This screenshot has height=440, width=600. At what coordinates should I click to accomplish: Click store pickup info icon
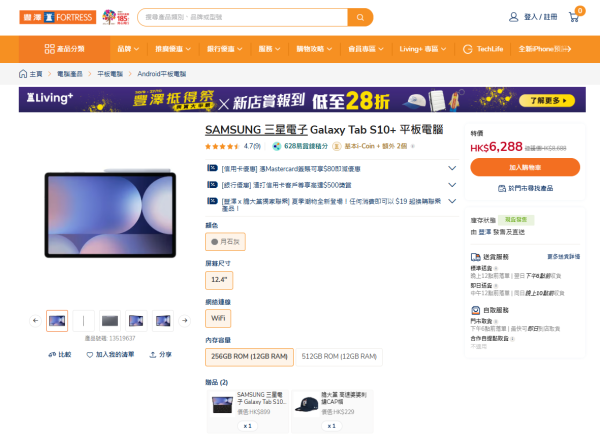coord(496,321)
